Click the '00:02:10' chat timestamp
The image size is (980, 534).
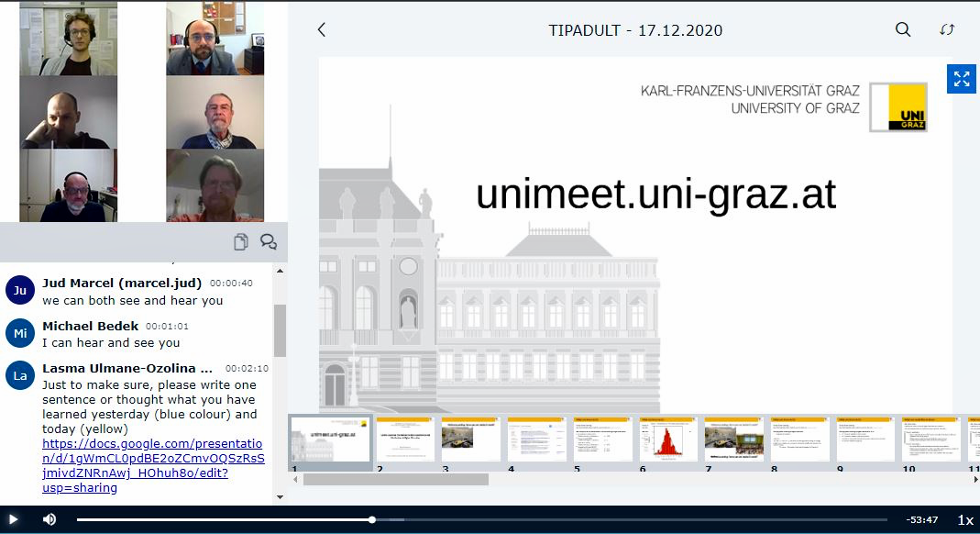click(247, 369)
